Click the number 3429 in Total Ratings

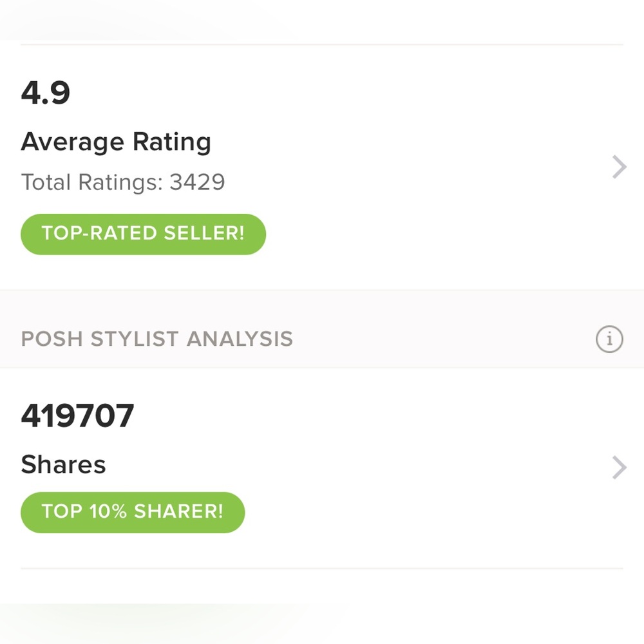[197, 182]
